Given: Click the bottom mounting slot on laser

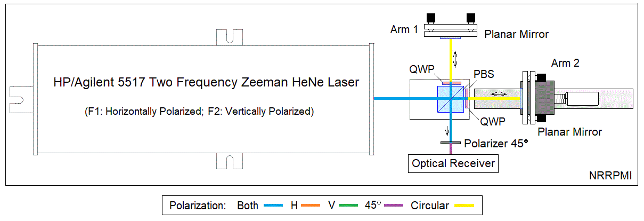Looking at the screenshot, I should 229,161.
